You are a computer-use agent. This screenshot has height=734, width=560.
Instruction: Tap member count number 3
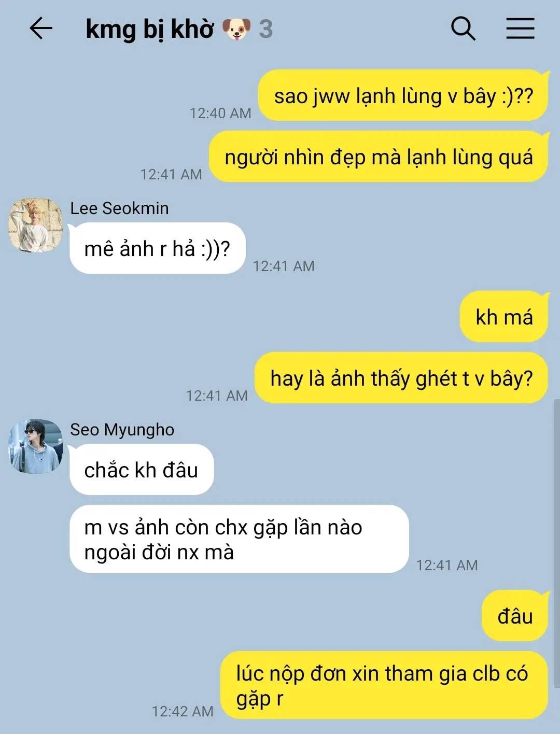click(x=266, y=30)
